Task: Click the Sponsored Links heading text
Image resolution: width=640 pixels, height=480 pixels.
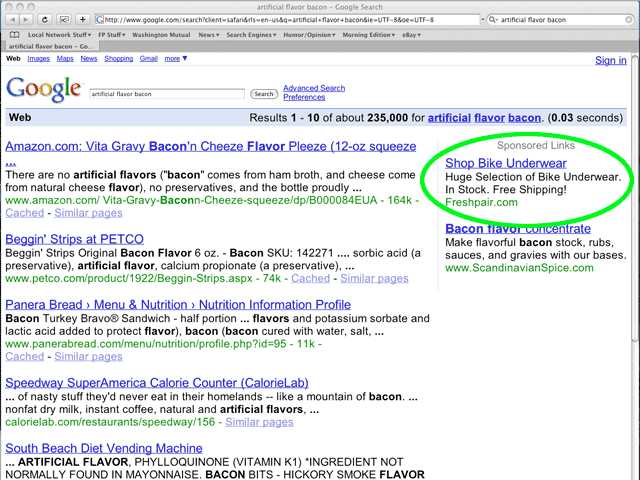Action: 536,146
